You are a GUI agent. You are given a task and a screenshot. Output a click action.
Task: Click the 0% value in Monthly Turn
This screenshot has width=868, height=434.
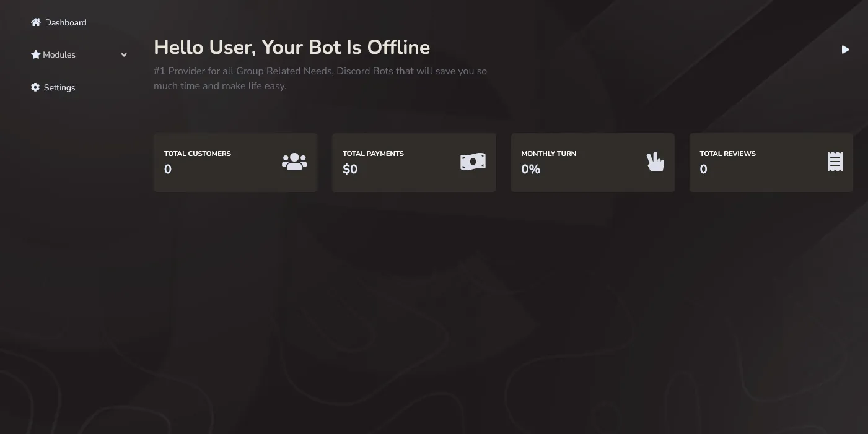pos(530,170)
